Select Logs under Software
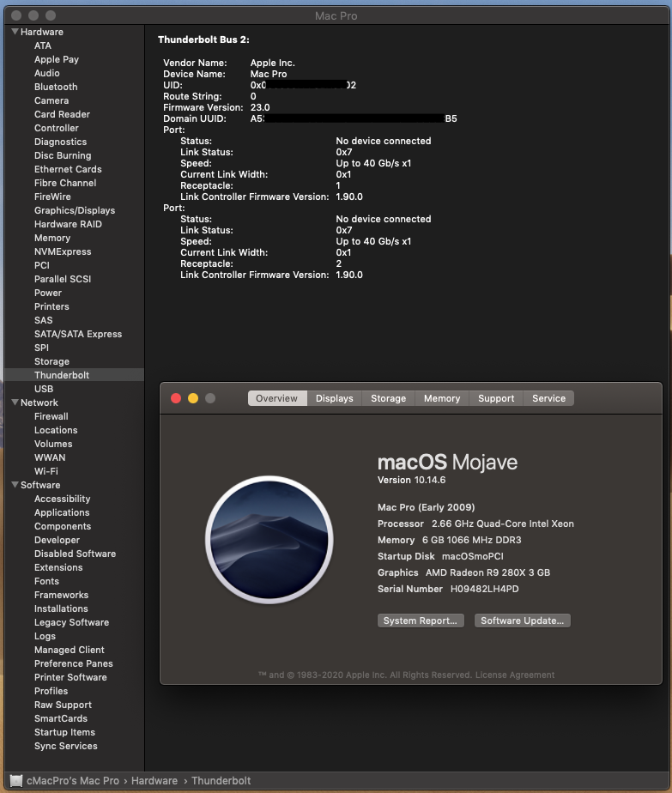Screen dimensions: 672x793 click(x=45, y=636)
